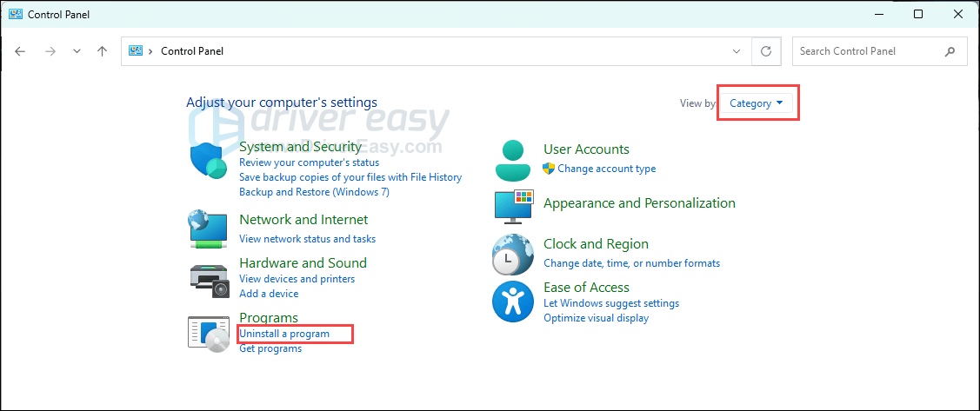Select Change date, time, or number formats

(631, 262)
